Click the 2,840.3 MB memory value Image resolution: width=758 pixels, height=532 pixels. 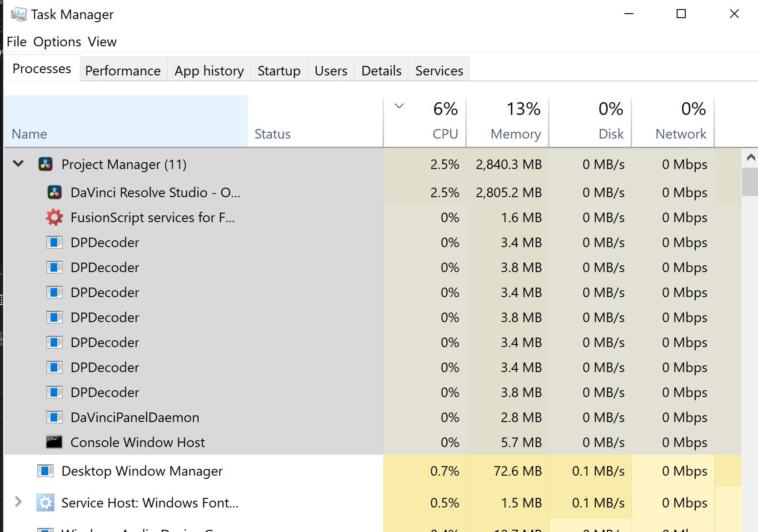pyautogui.click(x=509, y=164)
